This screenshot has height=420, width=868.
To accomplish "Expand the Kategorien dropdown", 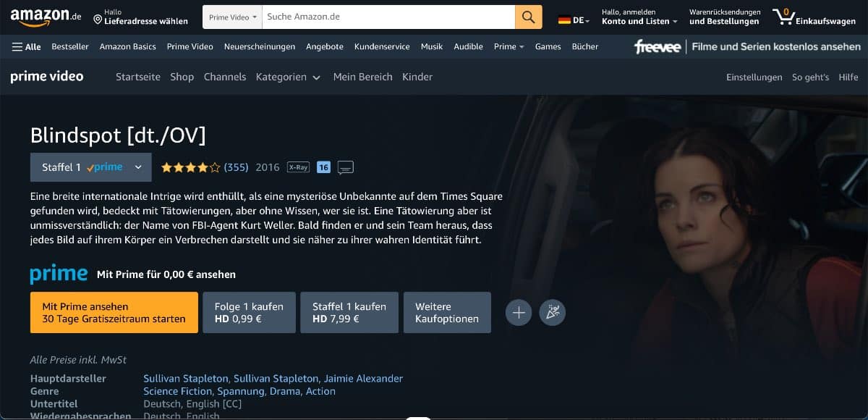I will pyautogui.click(x=288, y=77).
